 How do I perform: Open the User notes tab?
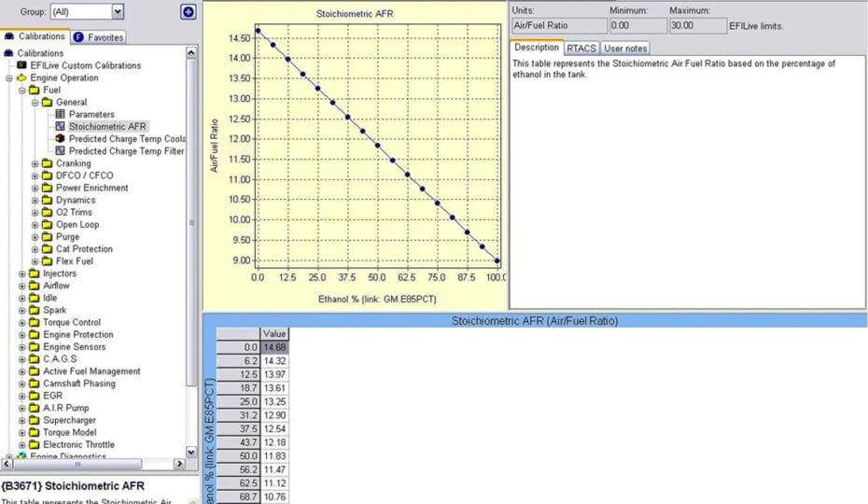click(x=625, y=49)
